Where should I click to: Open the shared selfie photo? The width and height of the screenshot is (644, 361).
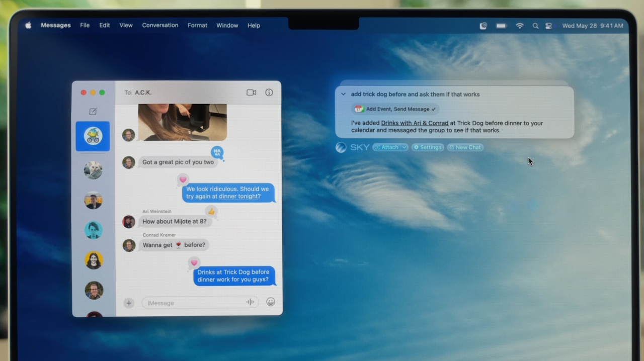(182, 122)
